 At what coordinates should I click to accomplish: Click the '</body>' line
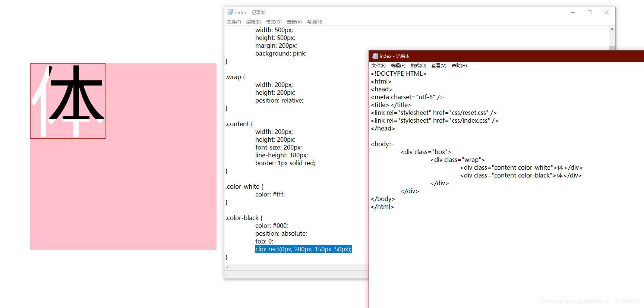coord(383,199)
